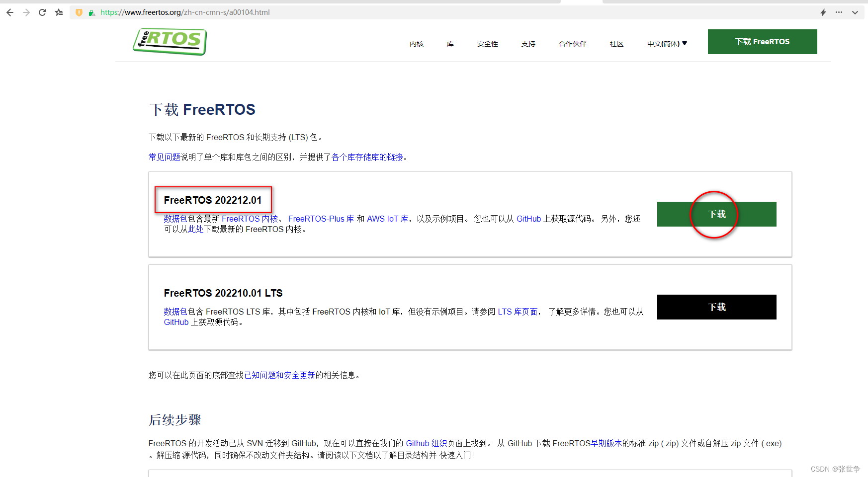Open the LTS 库页面 link
Screen dimensions: 868x477
pos(518,312)
